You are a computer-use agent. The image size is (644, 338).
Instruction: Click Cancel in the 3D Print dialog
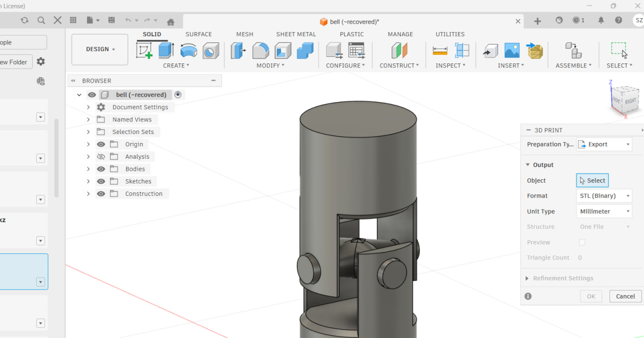point(625,296)
